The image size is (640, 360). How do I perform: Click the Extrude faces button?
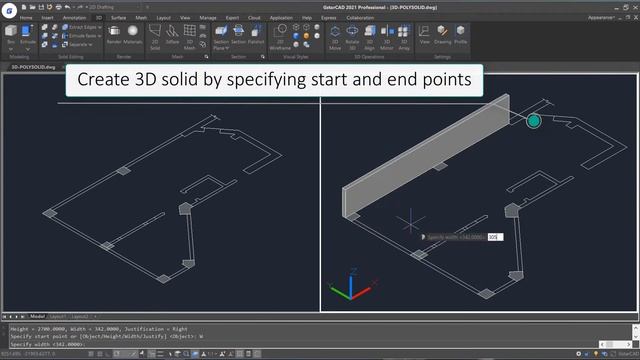point(80,36)
